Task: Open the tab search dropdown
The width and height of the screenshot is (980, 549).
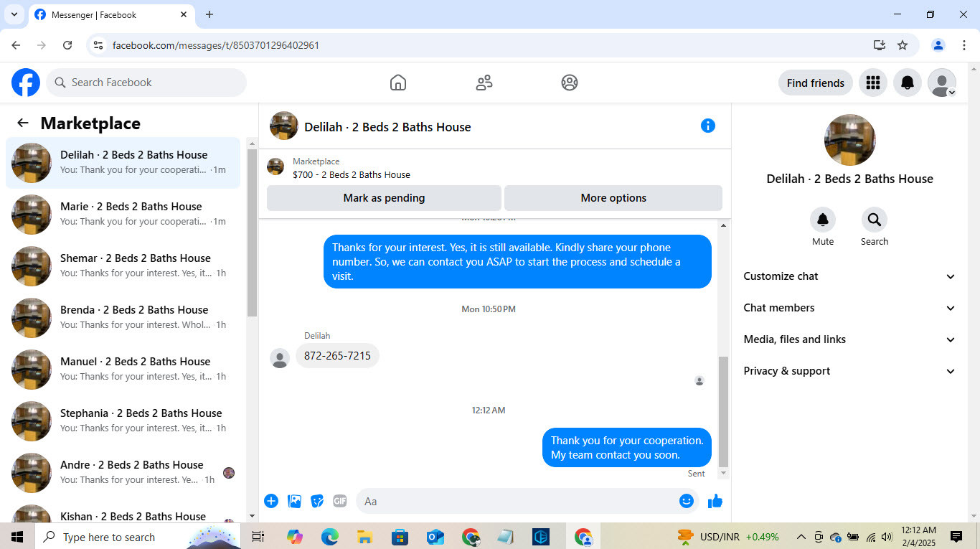Action: 14,14
